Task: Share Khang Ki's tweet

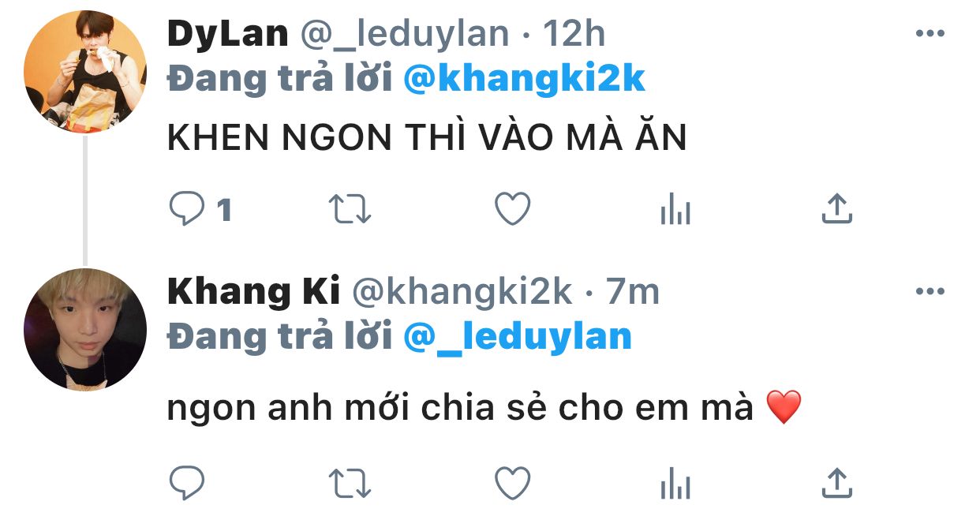Action: (x=836, y=481)
